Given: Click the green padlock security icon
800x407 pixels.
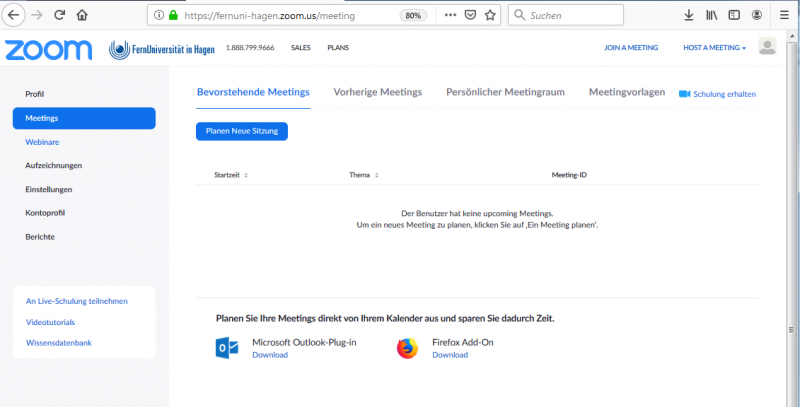Looking at the screenshot, I should [173, 15].
